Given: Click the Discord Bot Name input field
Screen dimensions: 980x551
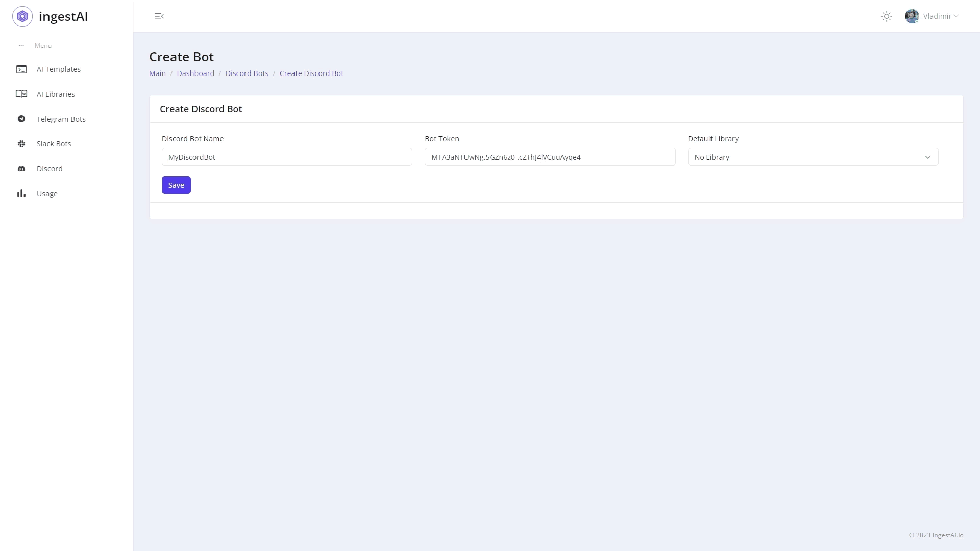Looking at the screenshot, I should (x=287, y=157).
